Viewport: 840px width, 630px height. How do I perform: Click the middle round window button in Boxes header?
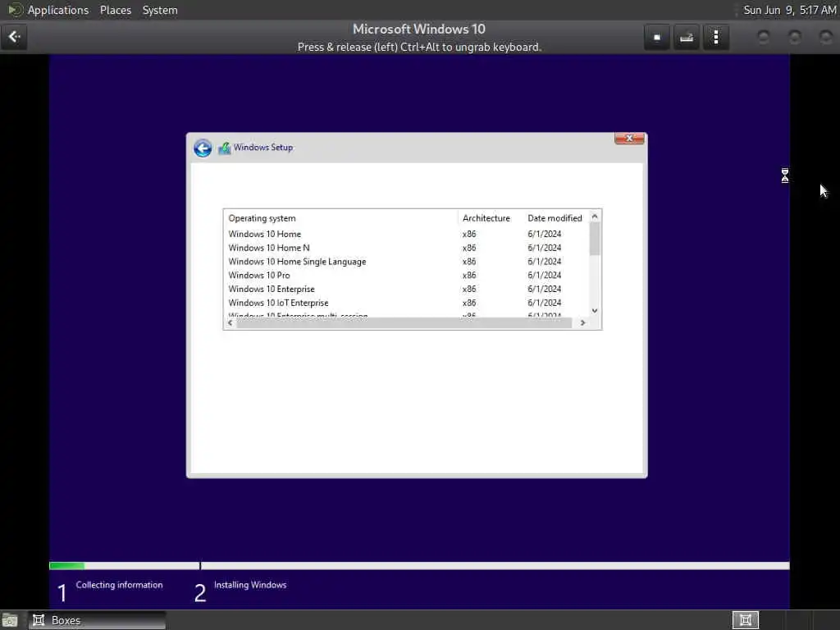click(x=794, y=37)
